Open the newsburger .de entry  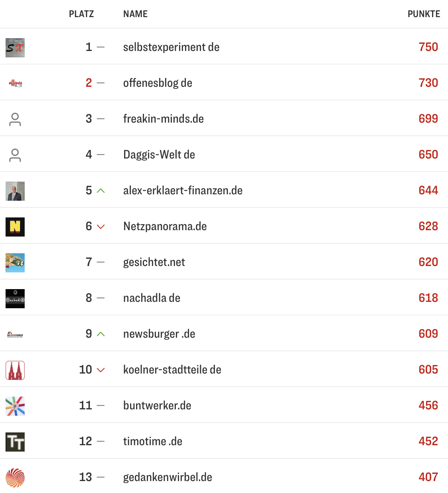coord(159,334)
